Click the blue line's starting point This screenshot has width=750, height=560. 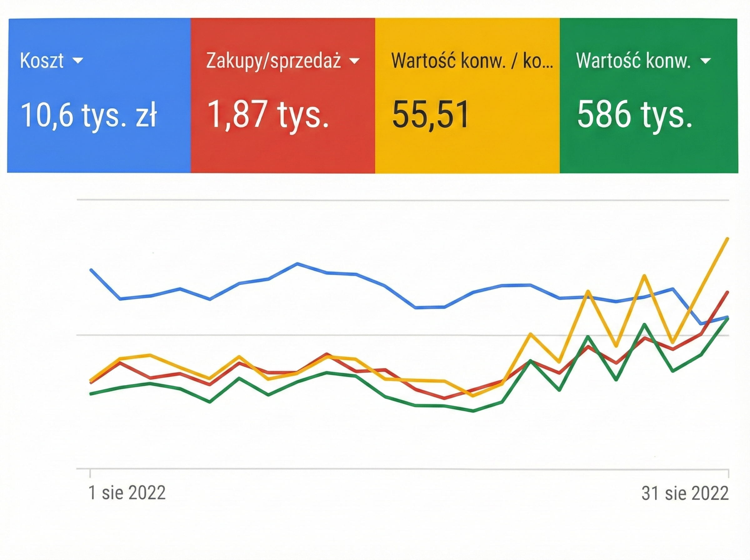pos(91,269)
